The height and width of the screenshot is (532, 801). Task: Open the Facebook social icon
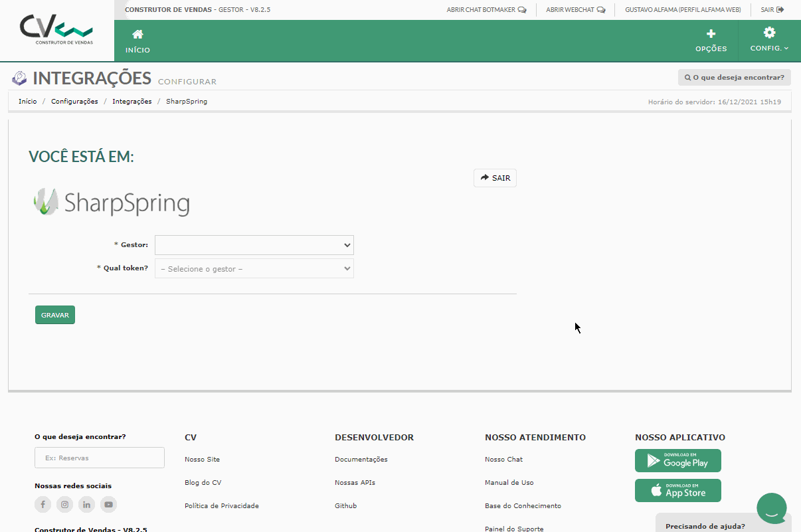tap(43, 505)
